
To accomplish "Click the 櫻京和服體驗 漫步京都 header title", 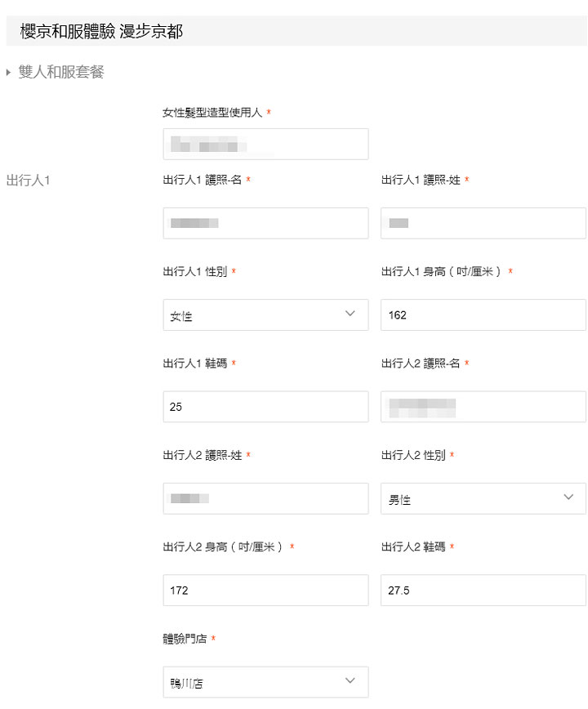I will (x=101, y=32).
